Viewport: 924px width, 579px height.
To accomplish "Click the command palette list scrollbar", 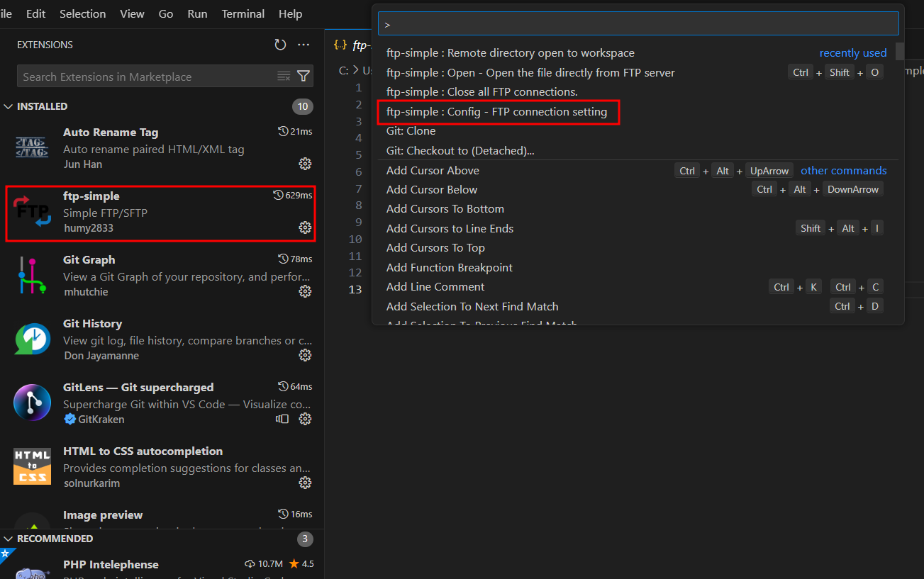I will (900, 52).
